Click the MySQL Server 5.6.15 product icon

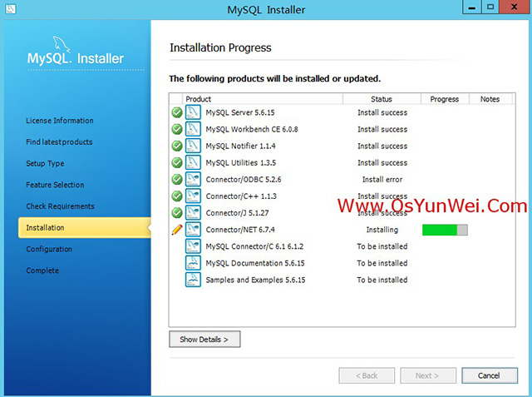(x=193, y=112)
